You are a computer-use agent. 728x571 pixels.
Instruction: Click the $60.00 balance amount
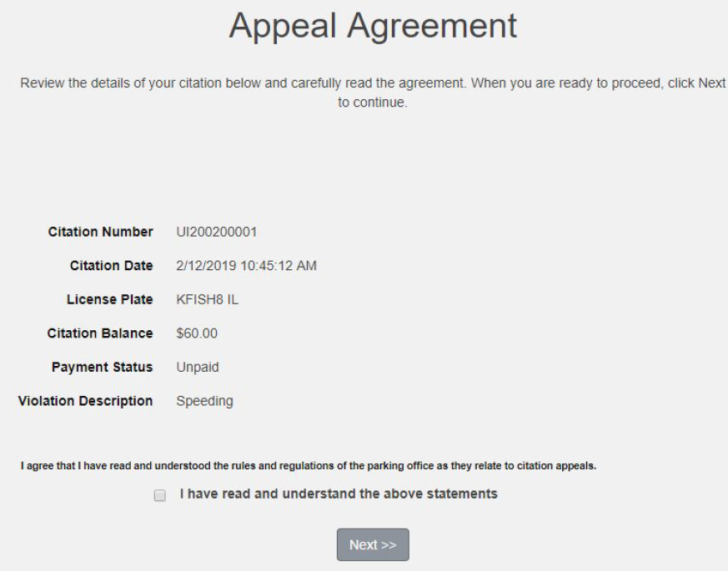click(195, 333)
